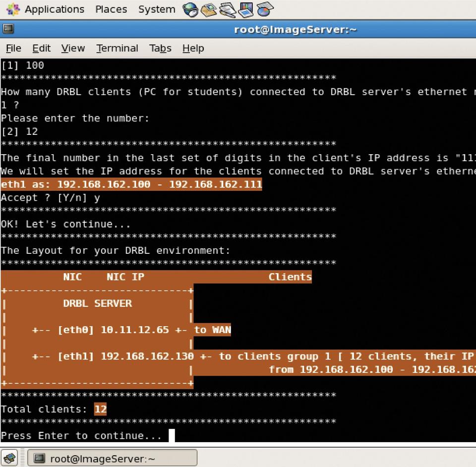Click the '[1] 100' line
The height and width of the screenshot is (467, 476).
pos(23,65)
